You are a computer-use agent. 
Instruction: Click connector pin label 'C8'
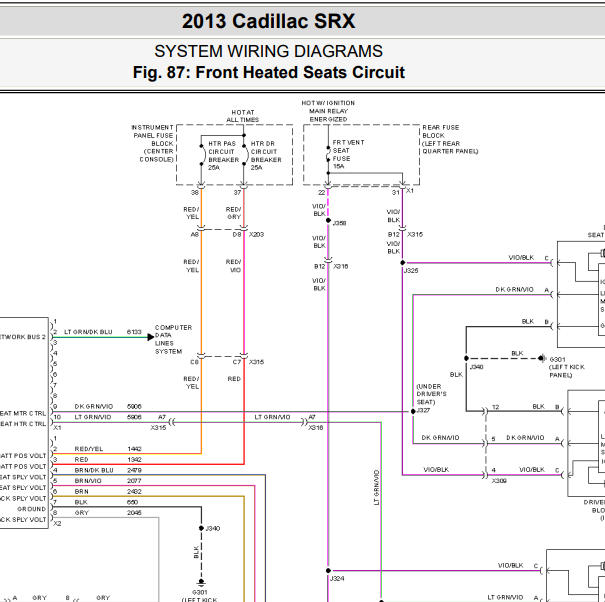(x=194, y=362)
